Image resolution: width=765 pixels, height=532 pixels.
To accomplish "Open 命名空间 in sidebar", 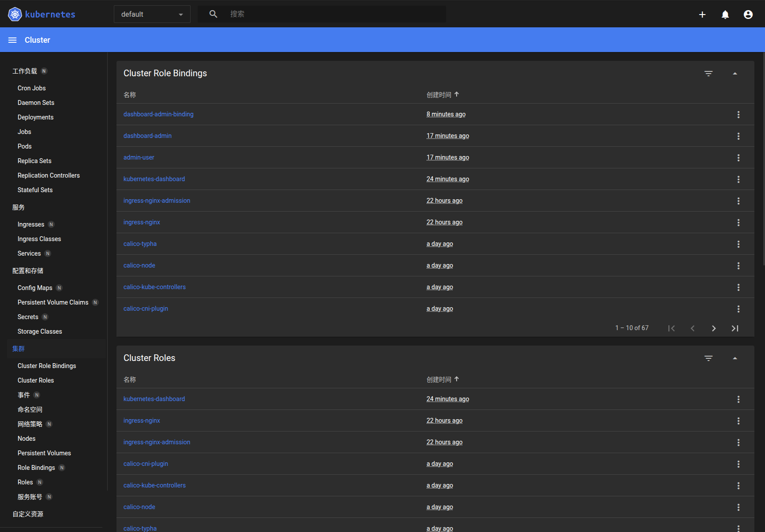I will coord(30,409).
